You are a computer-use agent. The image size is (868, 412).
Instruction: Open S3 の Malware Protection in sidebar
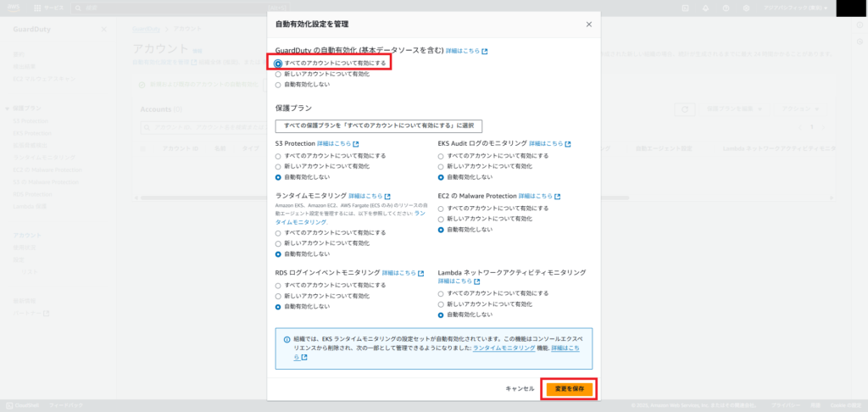(x=46, y=182)
